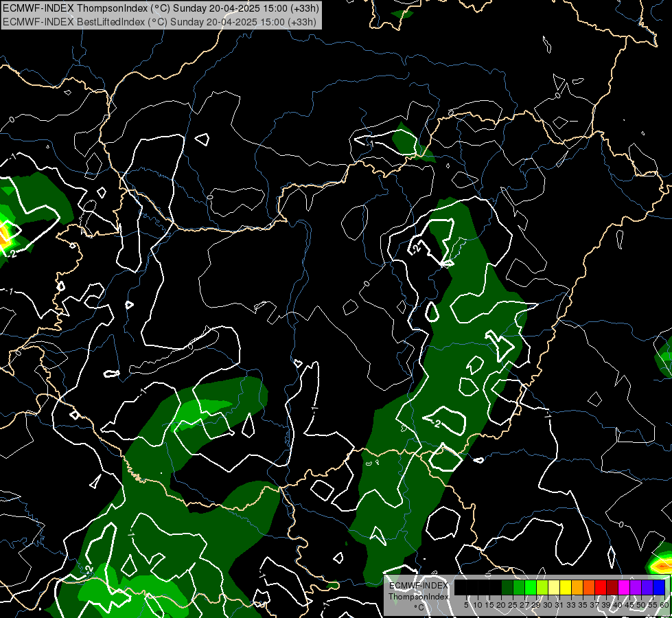Viewport: 672px width, 618px height.
Task: Select the dark red 39–40 legend swatch
Action: [x=612, y=587]
